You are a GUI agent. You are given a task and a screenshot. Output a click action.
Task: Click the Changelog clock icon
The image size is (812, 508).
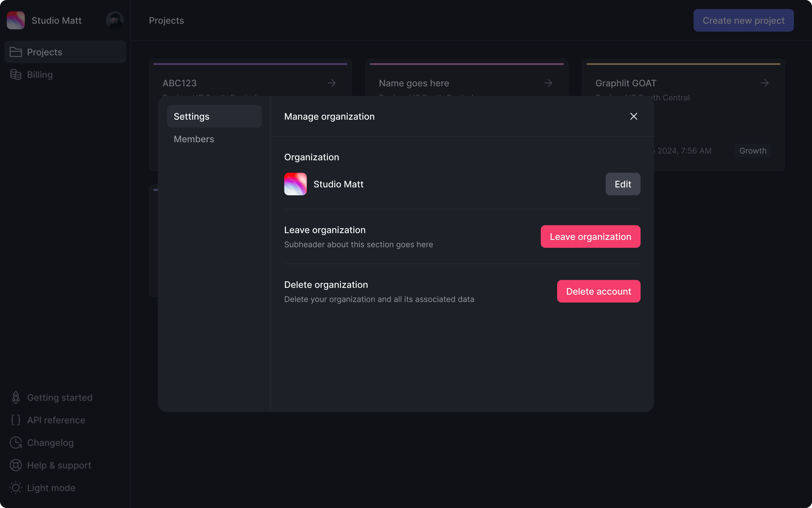(16, 443)
